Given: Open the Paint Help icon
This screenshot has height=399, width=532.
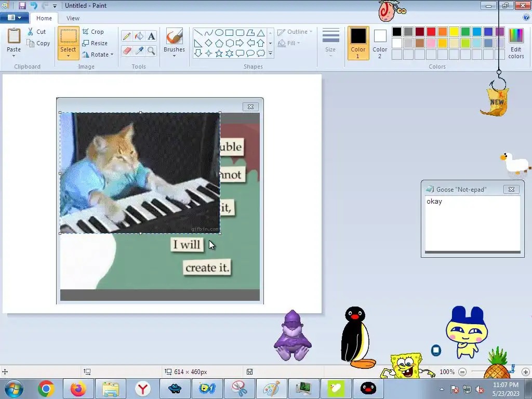Looking at the screenshot, I should point(526,17).
